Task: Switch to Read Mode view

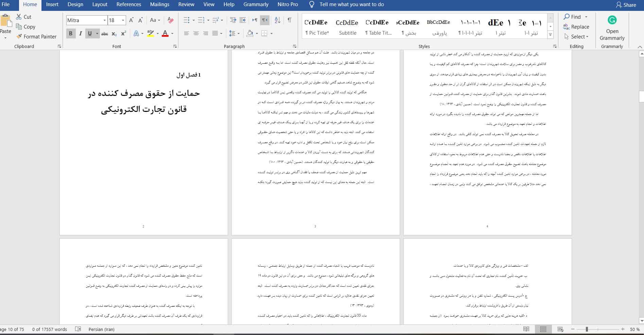Action: (x=526, y=329)
